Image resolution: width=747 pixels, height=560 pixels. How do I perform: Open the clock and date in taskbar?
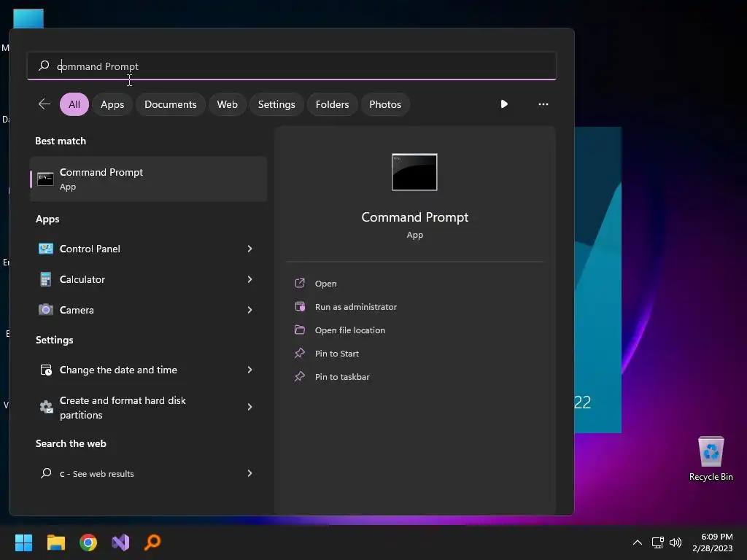[713, 542]
